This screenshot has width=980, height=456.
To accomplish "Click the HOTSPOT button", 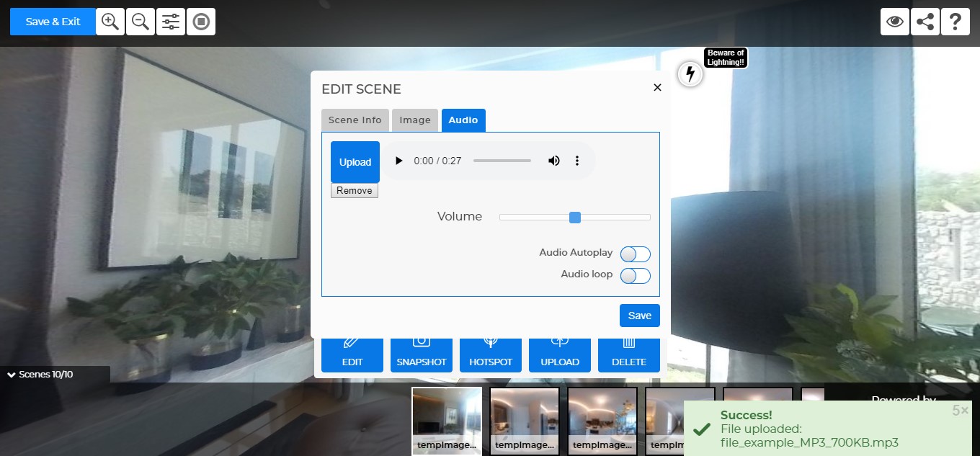I will tap(491, 355).
